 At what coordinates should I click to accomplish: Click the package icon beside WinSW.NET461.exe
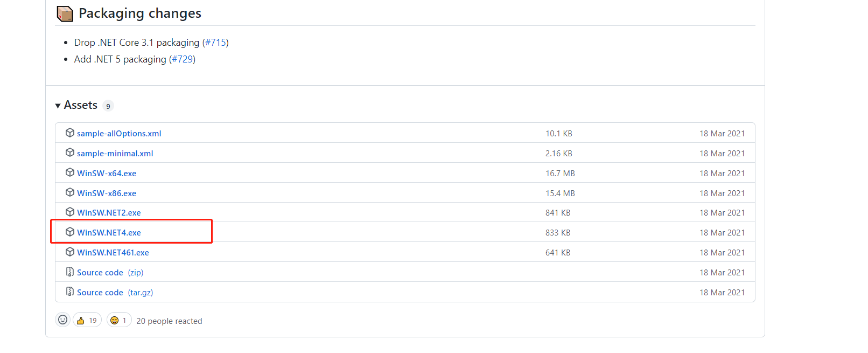(70, 252)
